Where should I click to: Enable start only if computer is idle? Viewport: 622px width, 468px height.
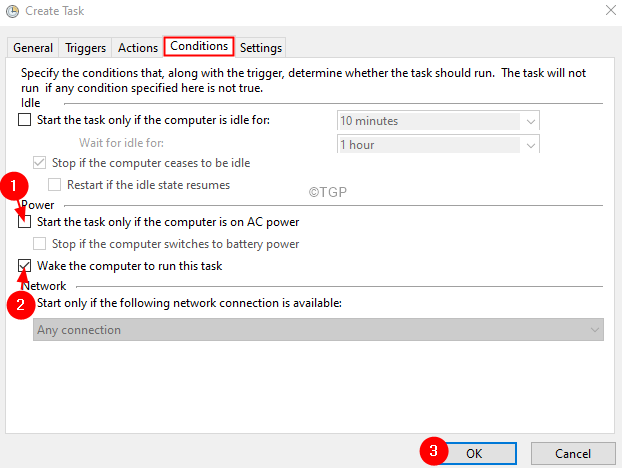25,121
